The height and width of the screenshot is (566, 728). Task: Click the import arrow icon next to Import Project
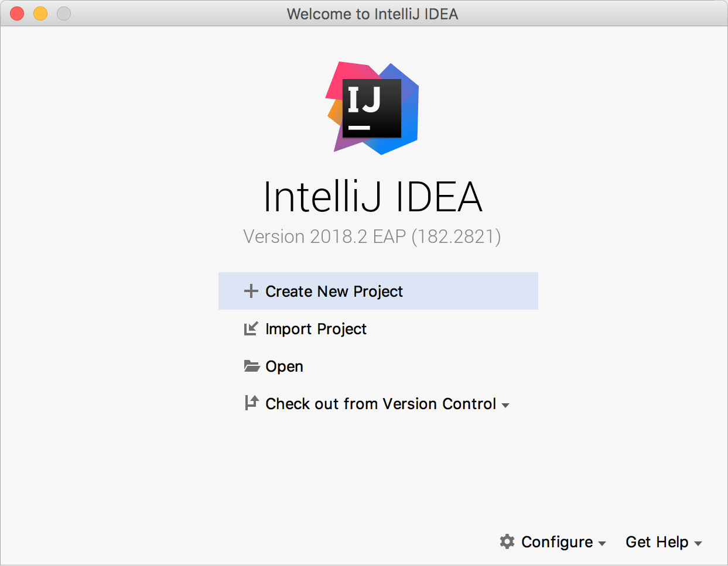click(251, 328)
